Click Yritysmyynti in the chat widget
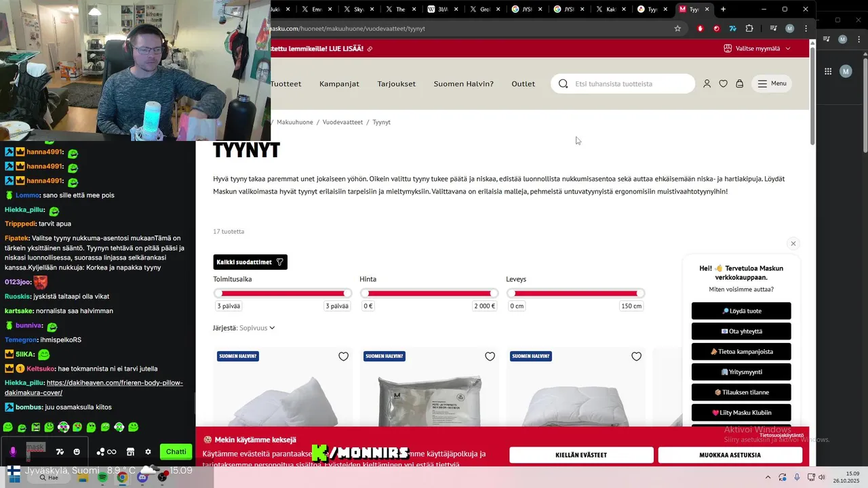 741,372
